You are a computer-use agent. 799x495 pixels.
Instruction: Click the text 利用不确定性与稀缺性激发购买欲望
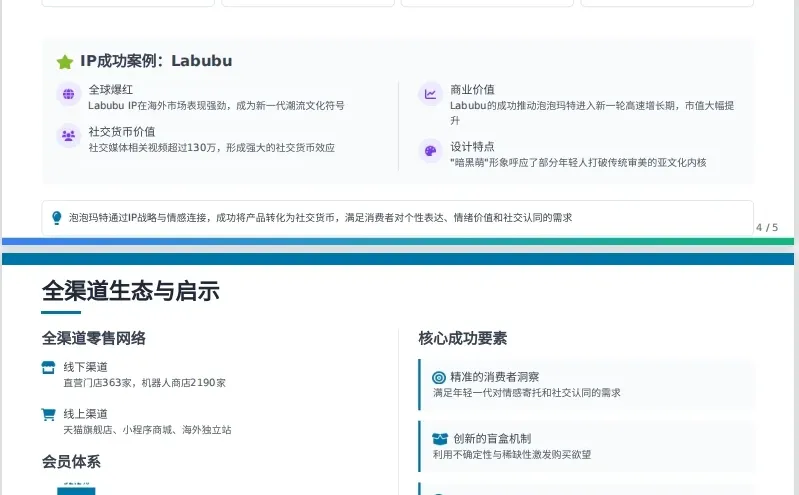512,454
